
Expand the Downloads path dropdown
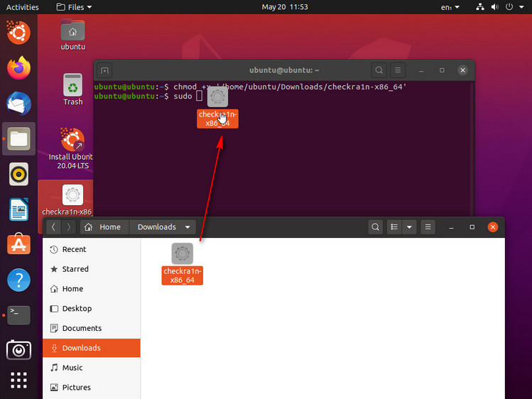188,227
